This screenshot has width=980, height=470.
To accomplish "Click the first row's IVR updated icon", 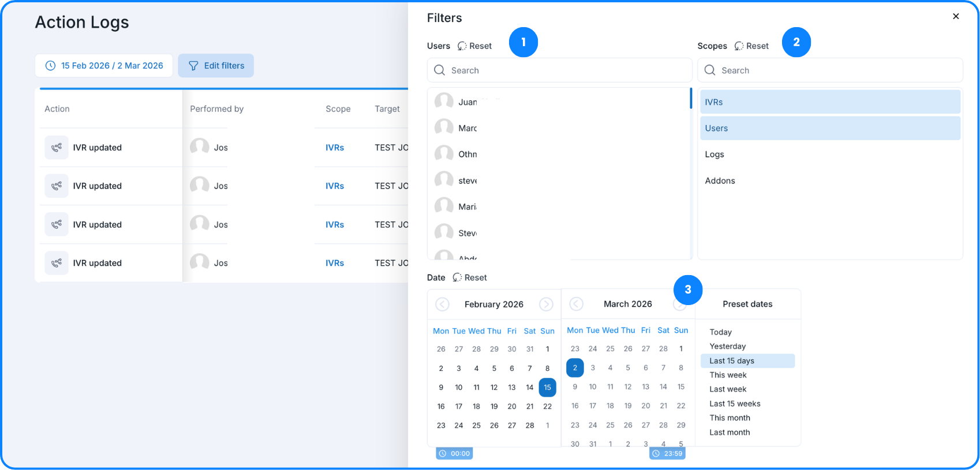I will 57,148.
